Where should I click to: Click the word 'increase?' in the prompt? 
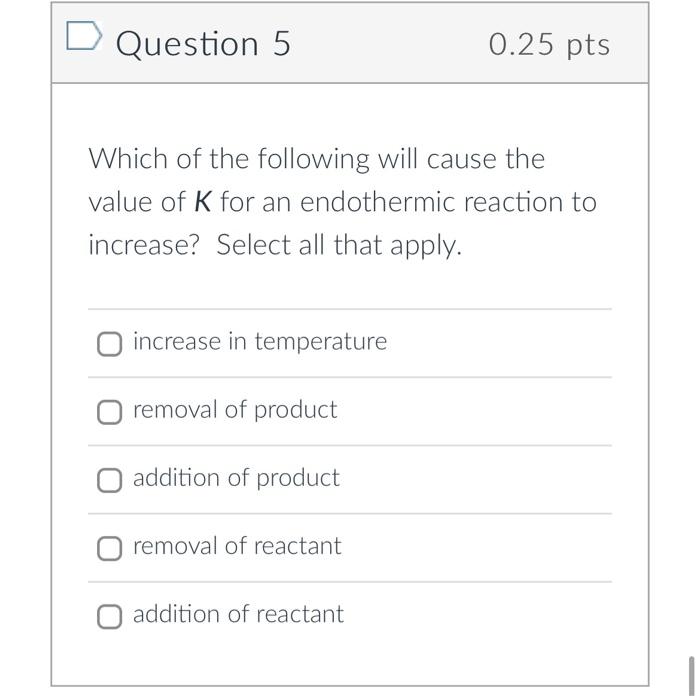[145, 246]
